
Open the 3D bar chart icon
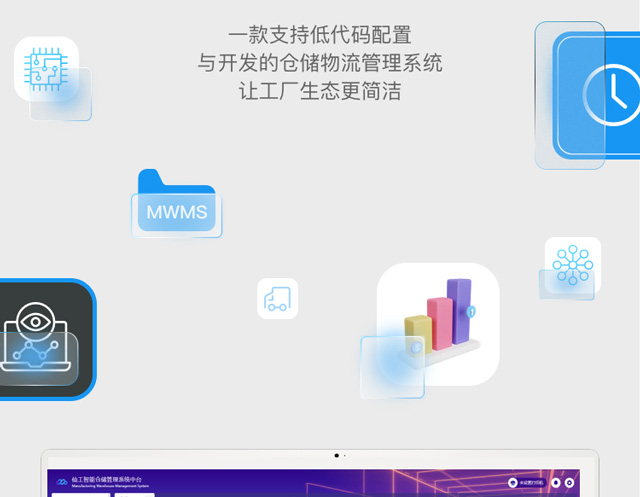coord(440,321)
